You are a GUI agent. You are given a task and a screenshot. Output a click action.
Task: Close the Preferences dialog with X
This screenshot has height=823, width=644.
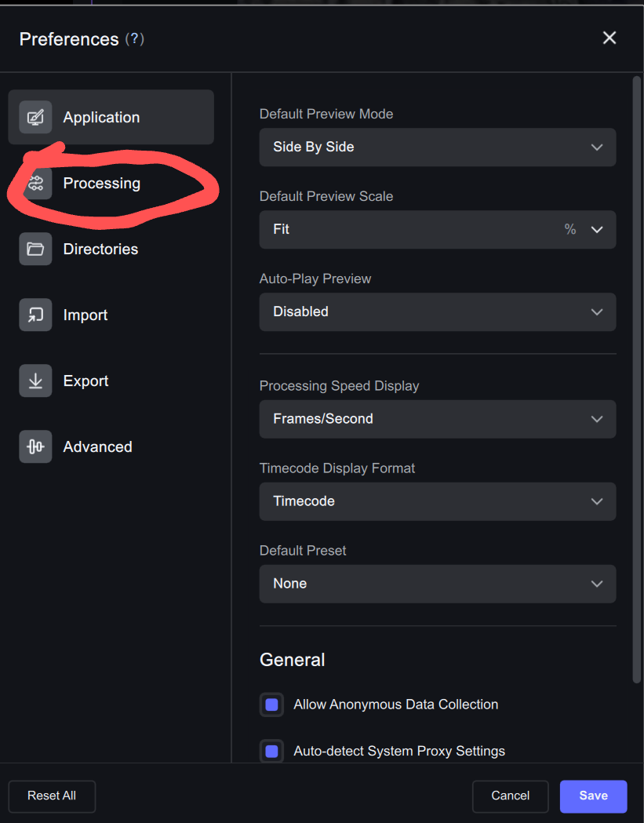click(x=609, y=38)
